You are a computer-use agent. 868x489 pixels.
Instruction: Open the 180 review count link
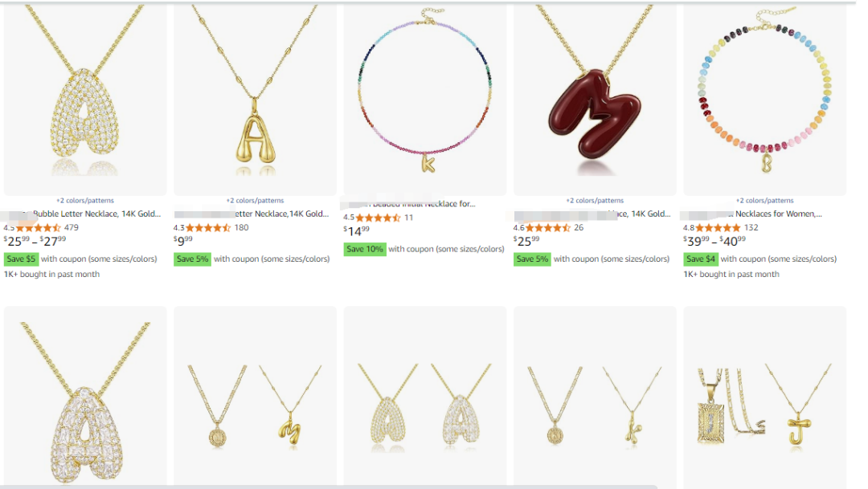click(241, 227)
